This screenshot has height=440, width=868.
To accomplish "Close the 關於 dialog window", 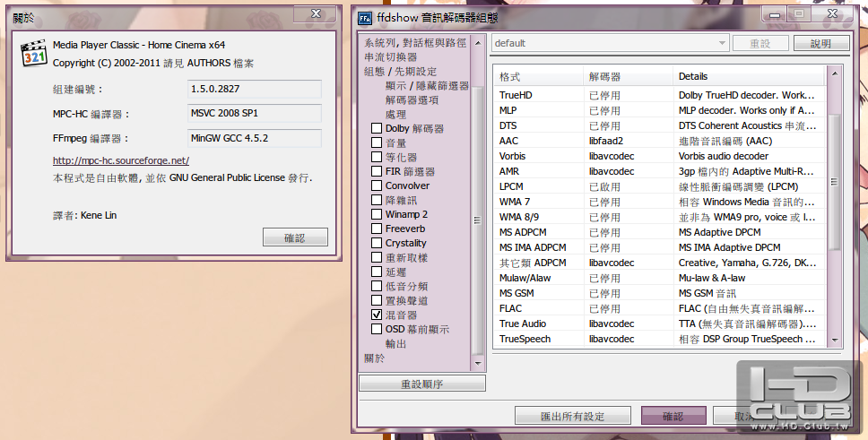I will coord(317,13).
